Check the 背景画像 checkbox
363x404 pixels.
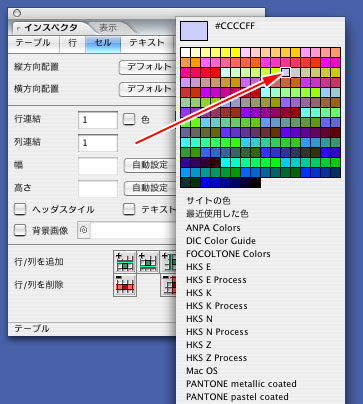tap(20, 230)
